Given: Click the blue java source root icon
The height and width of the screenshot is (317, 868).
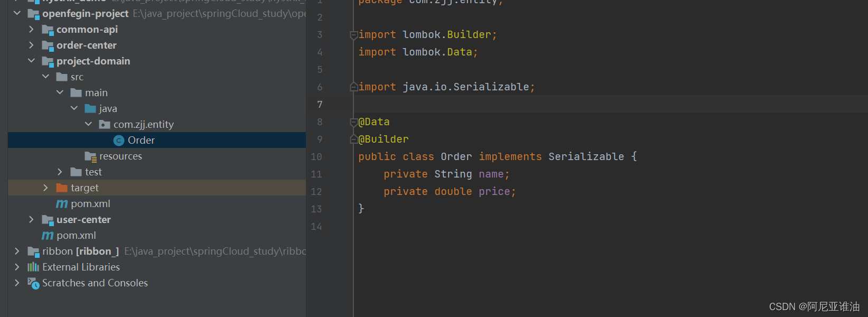Looking at the screenshot, I should (90, 108).
